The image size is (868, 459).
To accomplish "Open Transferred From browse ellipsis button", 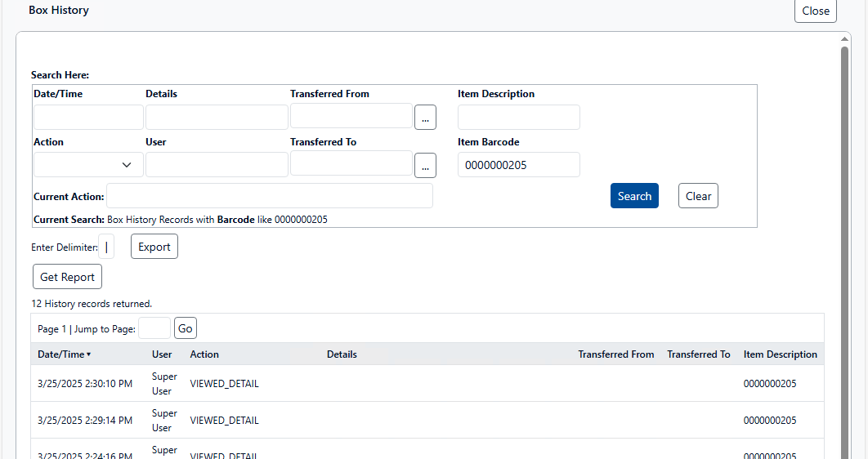I will 425,118.
